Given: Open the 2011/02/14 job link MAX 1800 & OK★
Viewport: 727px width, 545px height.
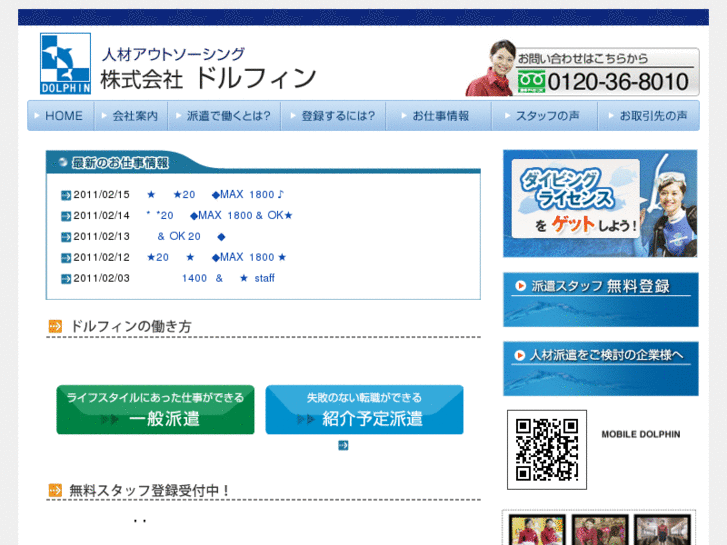Looking at the screenshot, I should [219, 215].
